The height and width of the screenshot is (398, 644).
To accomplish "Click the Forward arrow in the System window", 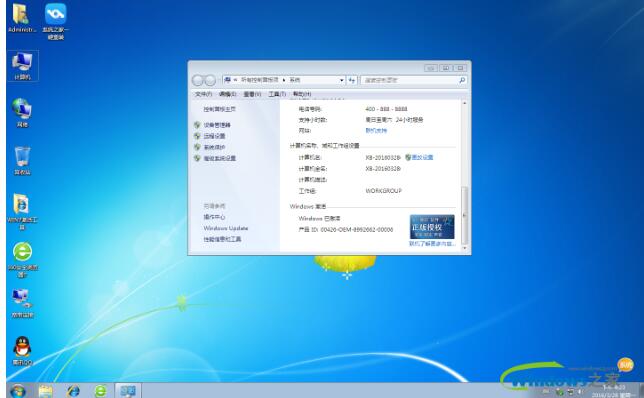I will click(x=210, y=80).
